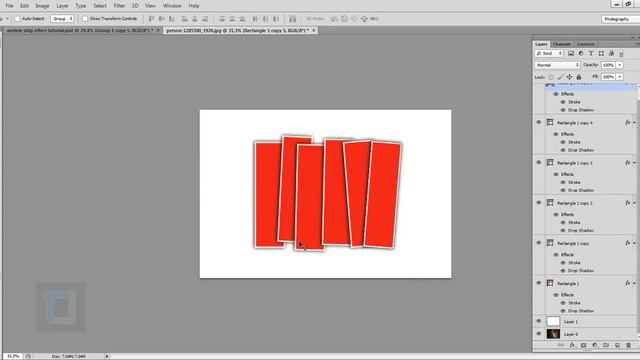Click the status bar info arrow
Image resolution: width=640 pixels, height=360 pixels.
coord(107,356)
